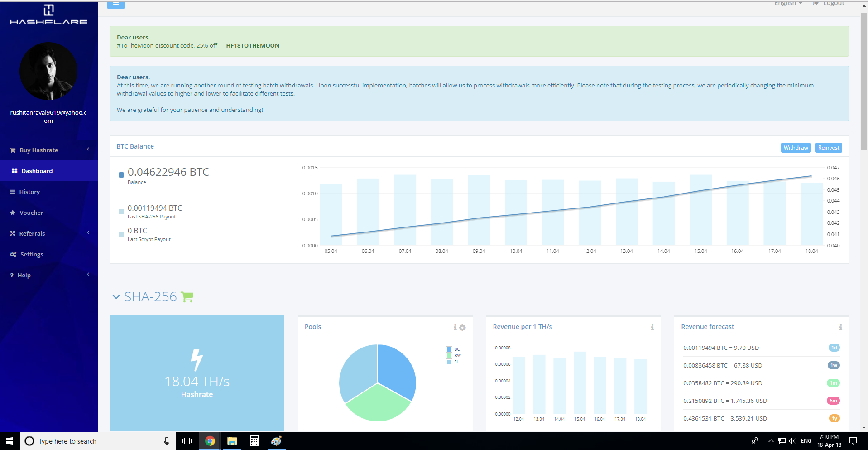Click the Windows taskbar search box

tap(98, 441)
